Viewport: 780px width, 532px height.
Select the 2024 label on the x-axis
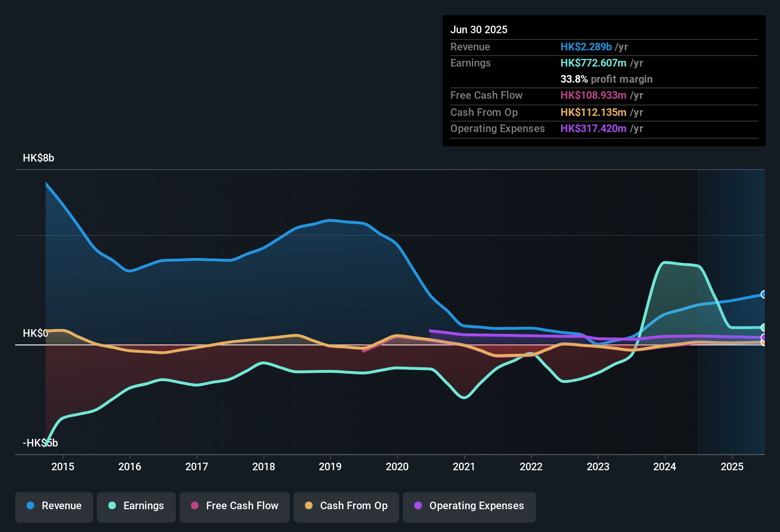pos(665,466)
